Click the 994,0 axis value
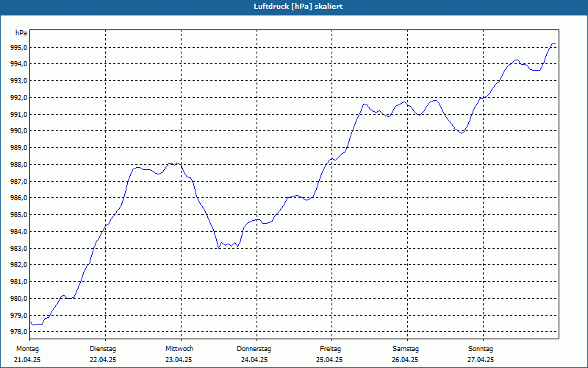Screen dimensions: 588x368 point(18,64)
